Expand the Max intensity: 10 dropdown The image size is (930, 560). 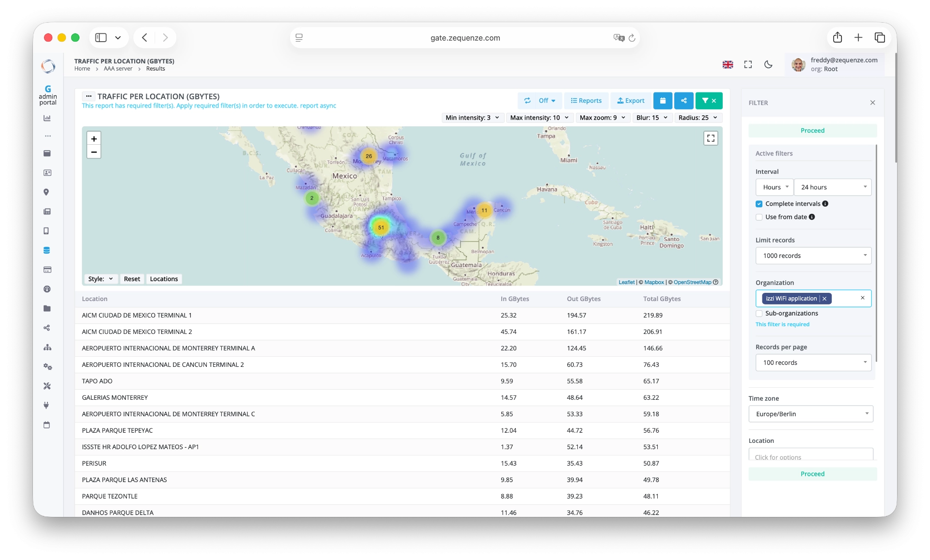click(x=539, y=118)
